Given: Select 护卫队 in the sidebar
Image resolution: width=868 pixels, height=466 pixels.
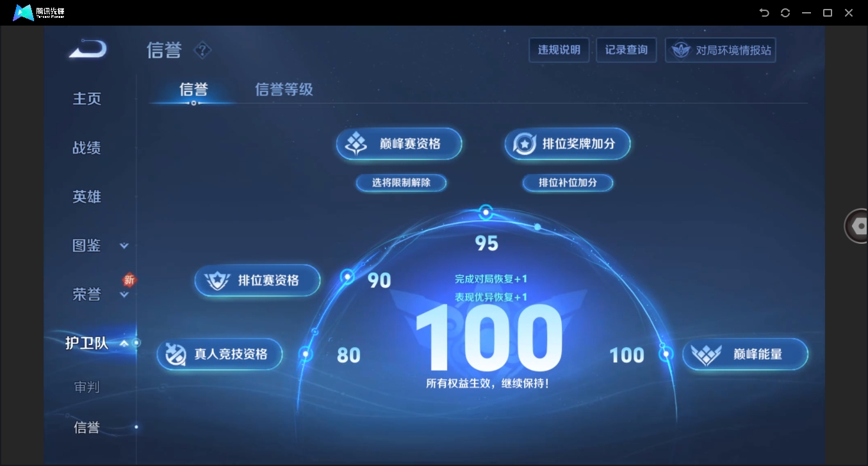Looking at the screenshot, I should click(87, 343).
